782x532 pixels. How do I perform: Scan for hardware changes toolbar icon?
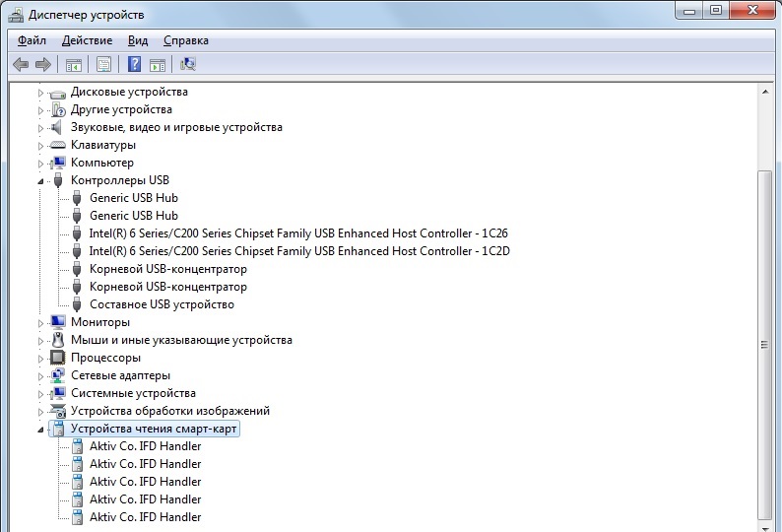188,65
